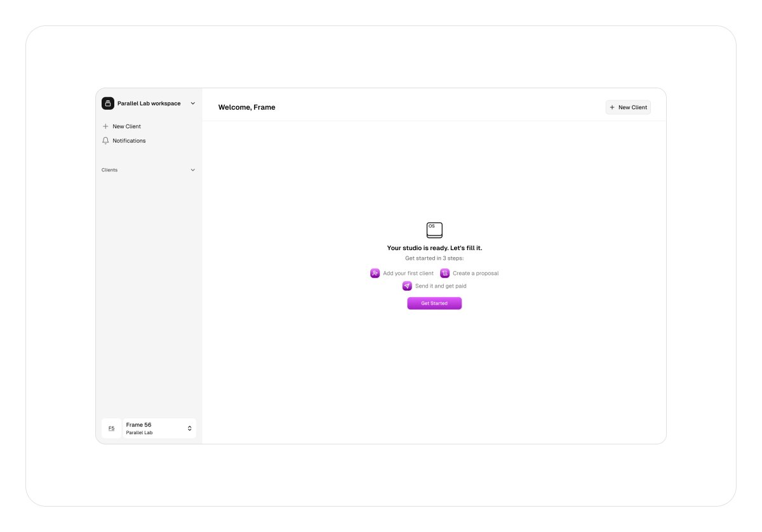Open the Parallel Lab workspace dropdown chevron
The height and width of the screenshot is (532, 762).
(x=193, y=103)
